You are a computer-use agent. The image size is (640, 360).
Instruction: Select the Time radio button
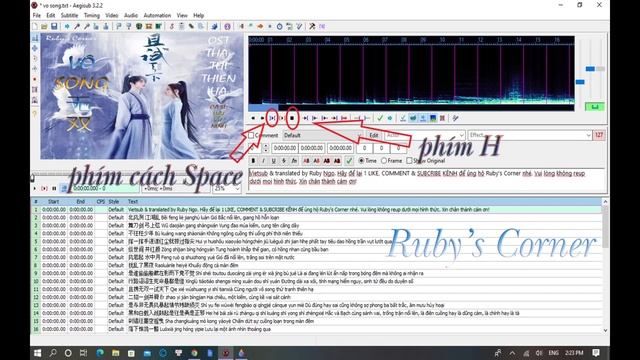361,161
